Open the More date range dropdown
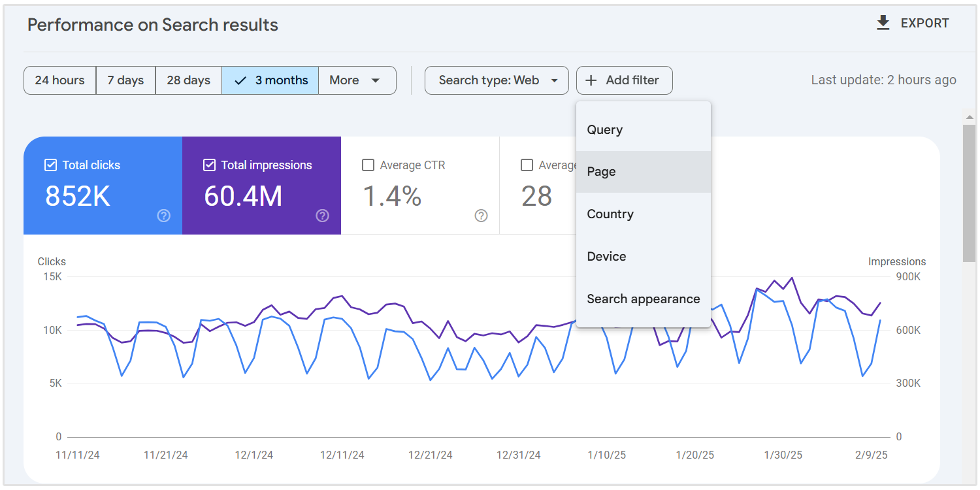 (x=357, y=80)
